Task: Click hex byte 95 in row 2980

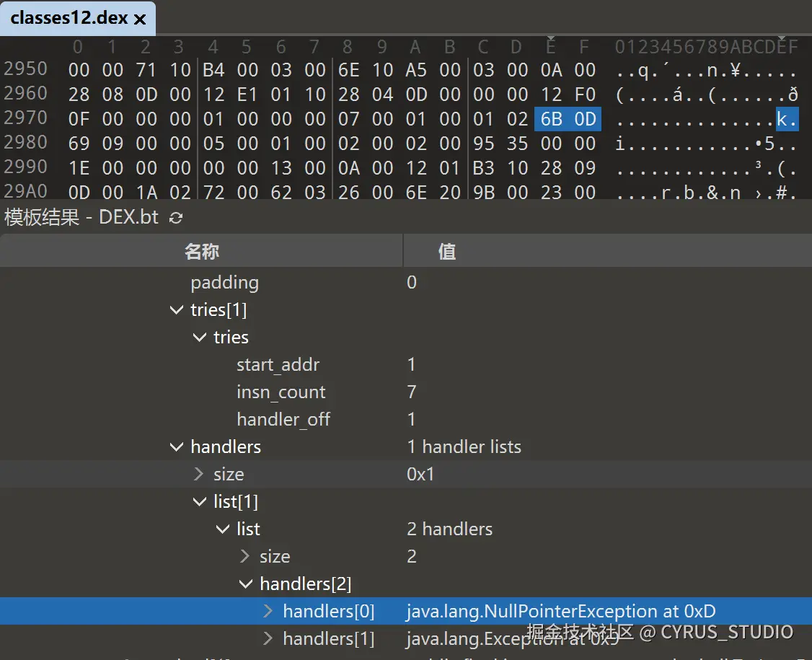Action: tap(483, 144)
